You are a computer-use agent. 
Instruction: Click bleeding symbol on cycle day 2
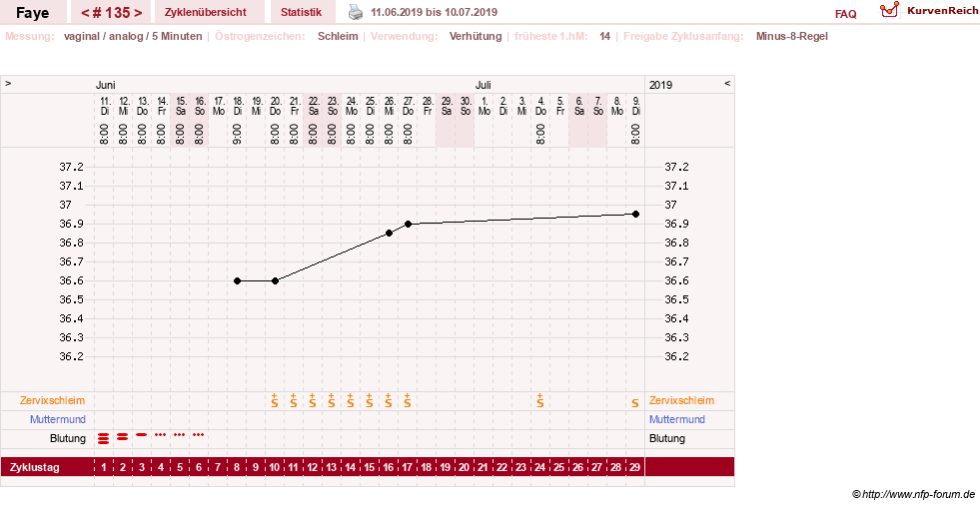pyautogui.click(x=123, y=437)
